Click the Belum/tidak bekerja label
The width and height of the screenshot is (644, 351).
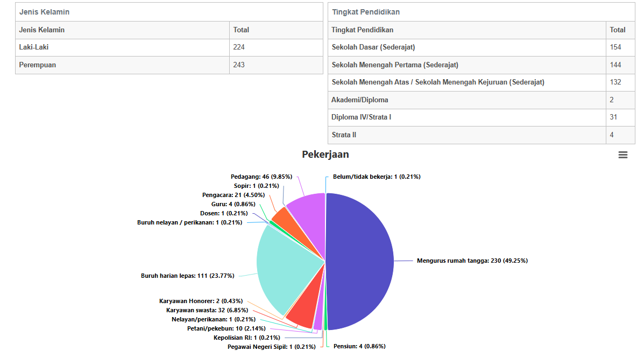[x=377, y=177]
